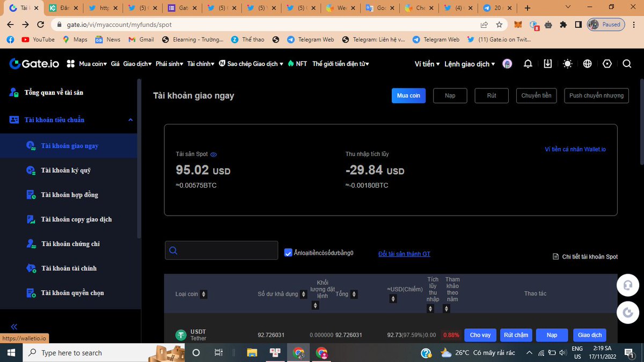Screen dimensions: 644x362
Task: Click the download app icon in header
Action: click(x=547, y=64)
